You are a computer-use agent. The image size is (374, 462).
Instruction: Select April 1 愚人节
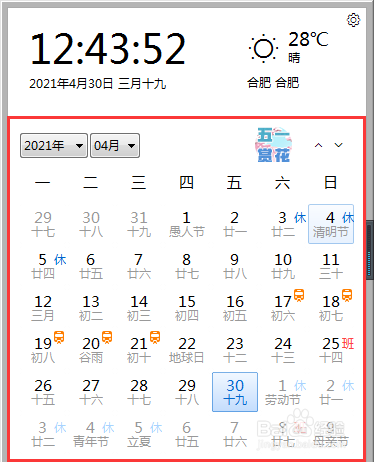click(x=187, y=224)
